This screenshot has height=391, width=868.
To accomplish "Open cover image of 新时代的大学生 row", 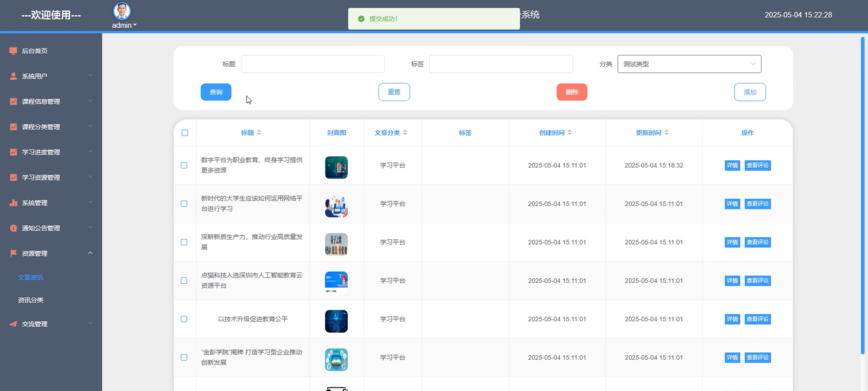I will coord(336,206).
